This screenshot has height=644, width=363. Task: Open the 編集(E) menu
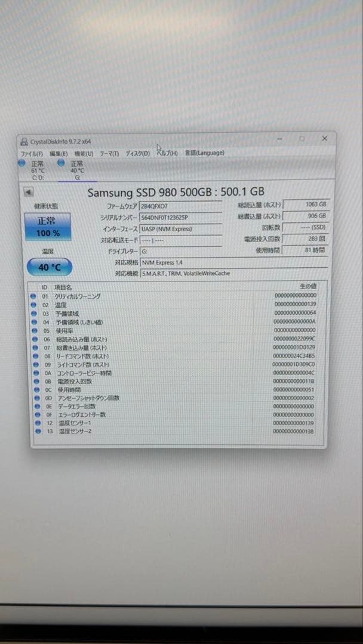[x=59, y=154]
